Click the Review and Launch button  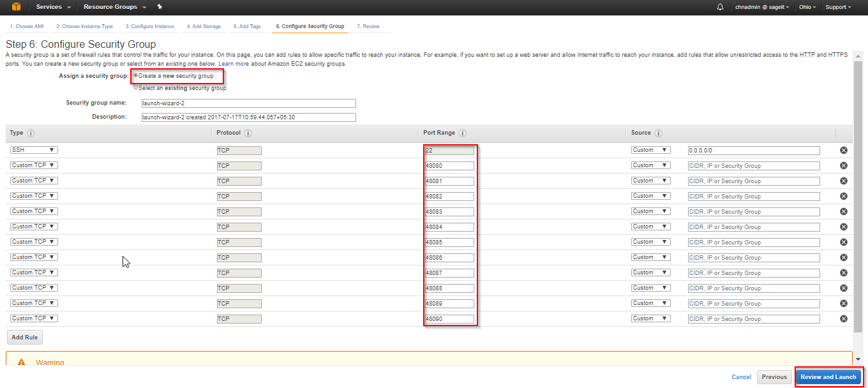click(x=828, y=377)
